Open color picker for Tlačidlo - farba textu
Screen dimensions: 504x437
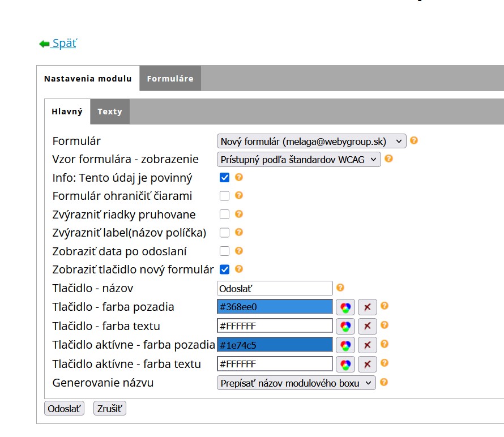345,326
